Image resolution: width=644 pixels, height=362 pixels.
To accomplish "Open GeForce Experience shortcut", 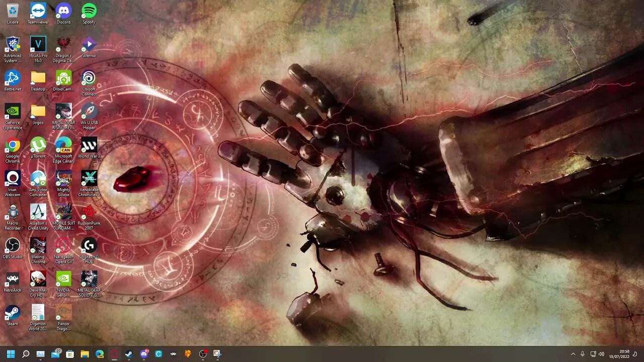I will coord(13,117).
